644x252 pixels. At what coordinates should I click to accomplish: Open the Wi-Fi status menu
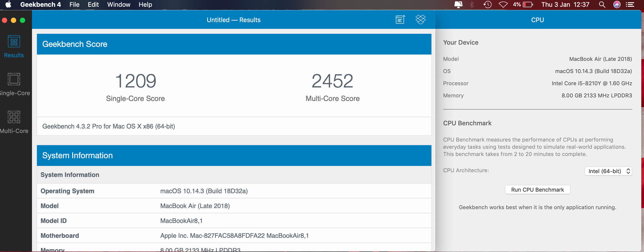503,5
